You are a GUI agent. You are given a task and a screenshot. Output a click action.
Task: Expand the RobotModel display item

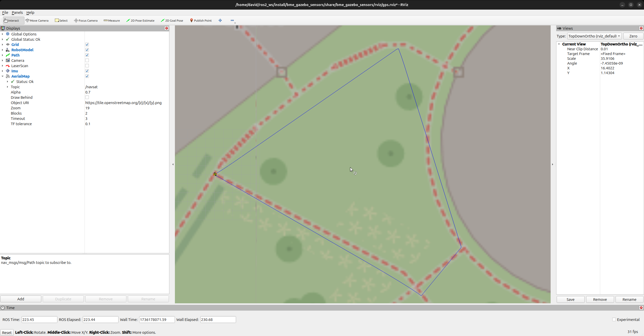pyautogui.click(x=3, y=50)
